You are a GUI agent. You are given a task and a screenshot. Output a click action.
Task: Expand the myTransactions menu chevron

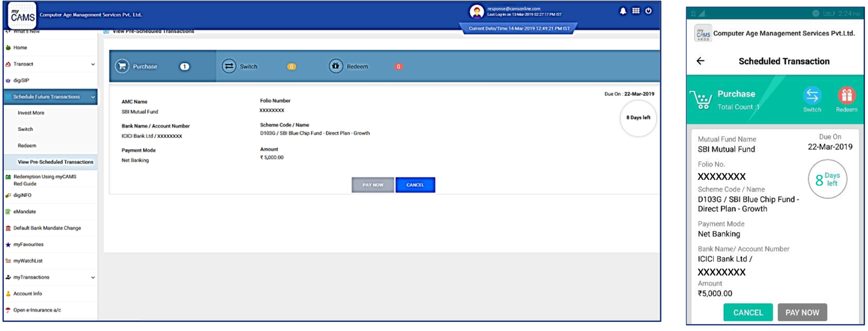(x=93, y=277)
